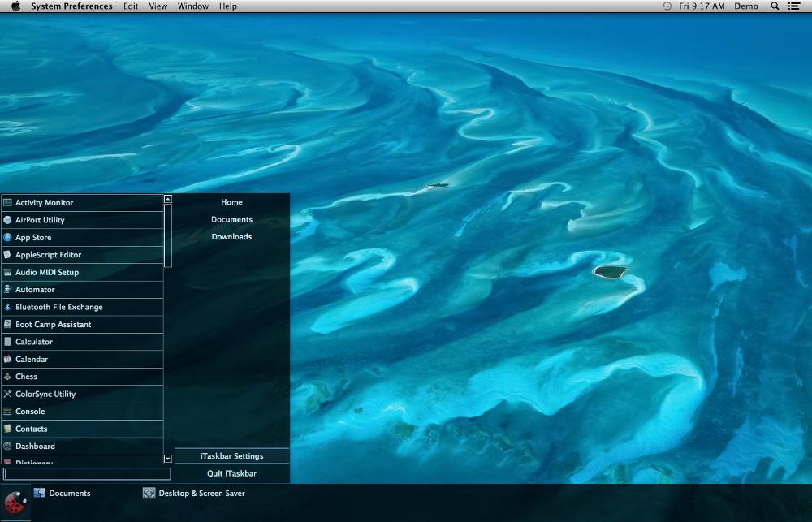Click the Spotlight magnifier in the menu bar
812x522 pixels.
click(x=773, y=6)
